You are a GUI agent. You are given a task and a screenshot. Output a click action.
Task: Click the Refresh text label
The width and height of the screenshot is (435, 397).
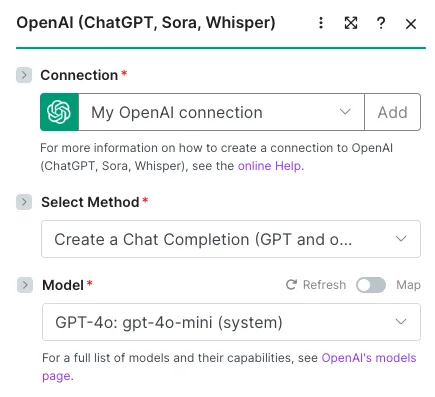tap(324, 285)
